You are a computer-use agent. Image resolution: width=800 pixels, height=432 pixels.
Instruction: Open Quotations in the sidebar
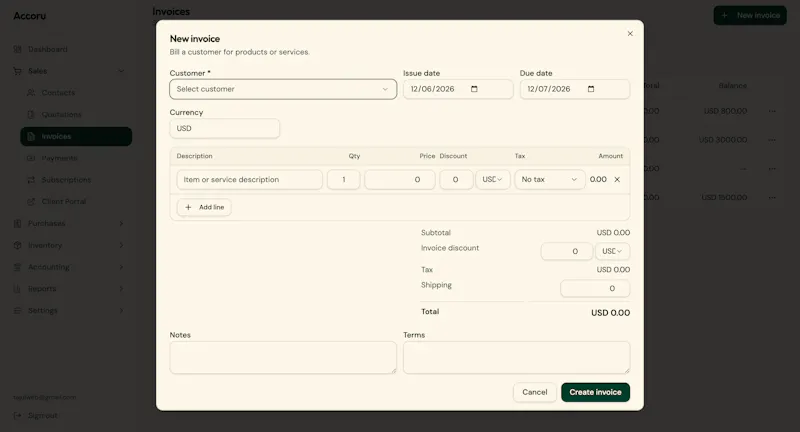click(61, 115)
